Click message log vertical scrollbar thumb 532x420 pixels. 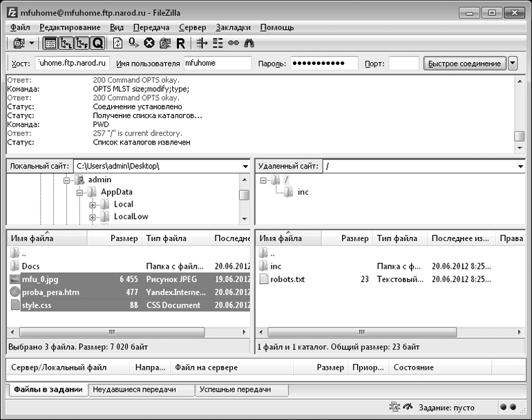click(519, 136)
